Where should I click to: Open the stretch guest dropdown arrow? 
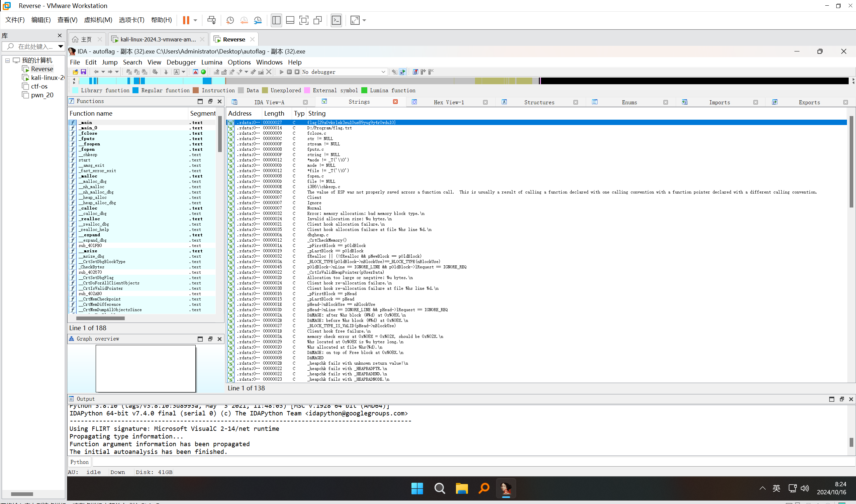click(x=364, y=20)
